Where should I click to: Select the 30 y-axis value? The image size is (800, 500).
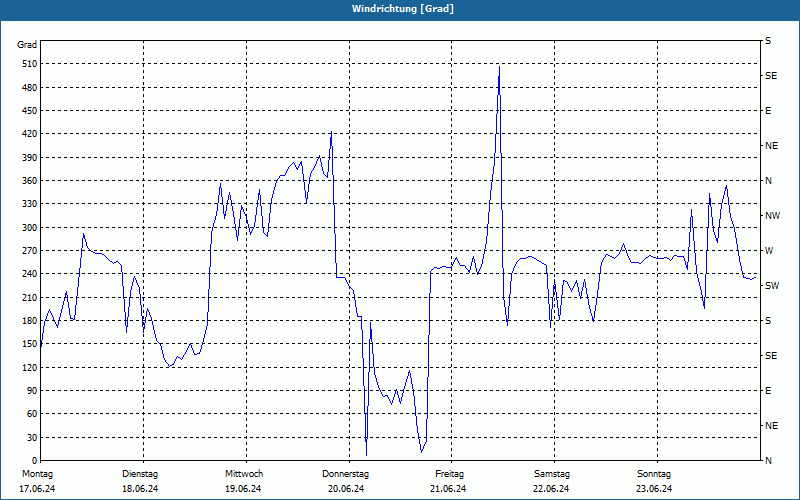pos(32,437)
